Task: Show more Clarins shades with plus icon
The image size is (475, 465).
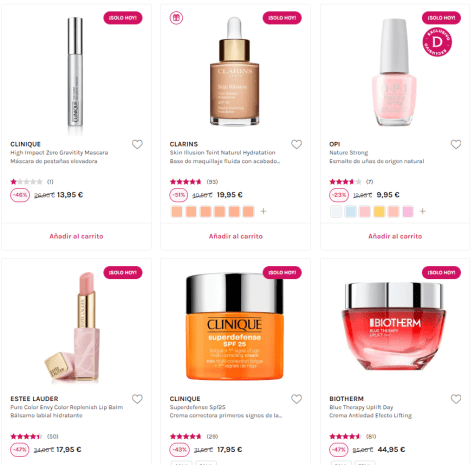Action: [263, 211]
